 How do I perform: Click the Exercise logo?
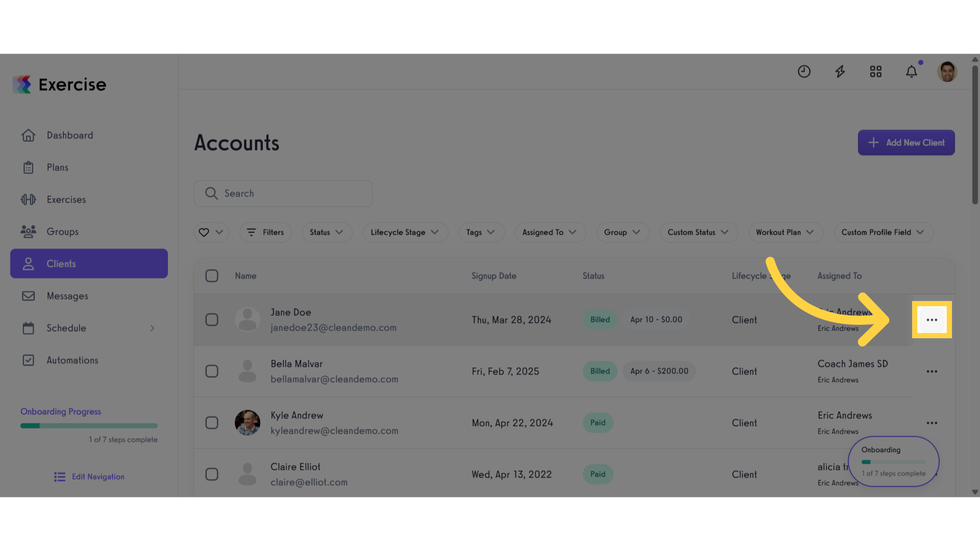coord(59,85)
